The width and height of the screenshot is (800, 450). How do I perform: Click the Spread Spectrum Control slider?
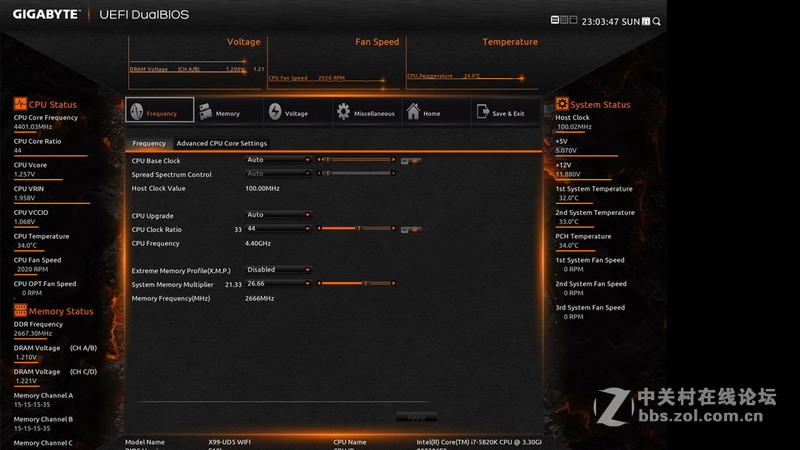click(357, 173)
